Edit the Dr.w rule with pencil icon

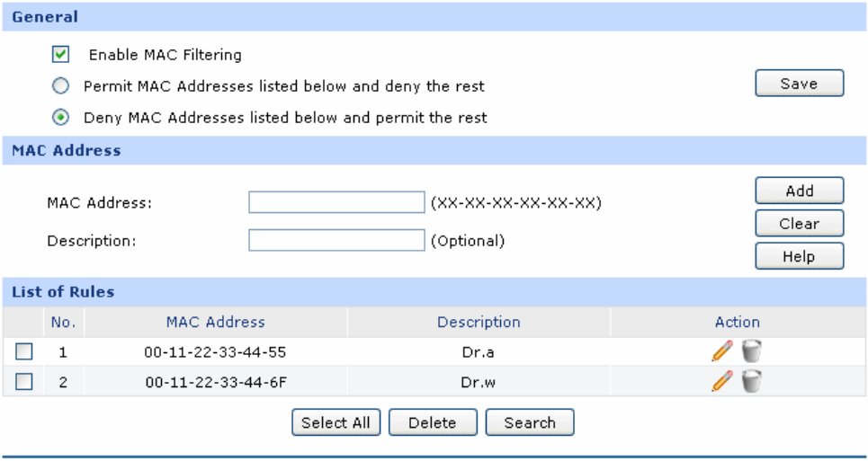pos(721,382)
